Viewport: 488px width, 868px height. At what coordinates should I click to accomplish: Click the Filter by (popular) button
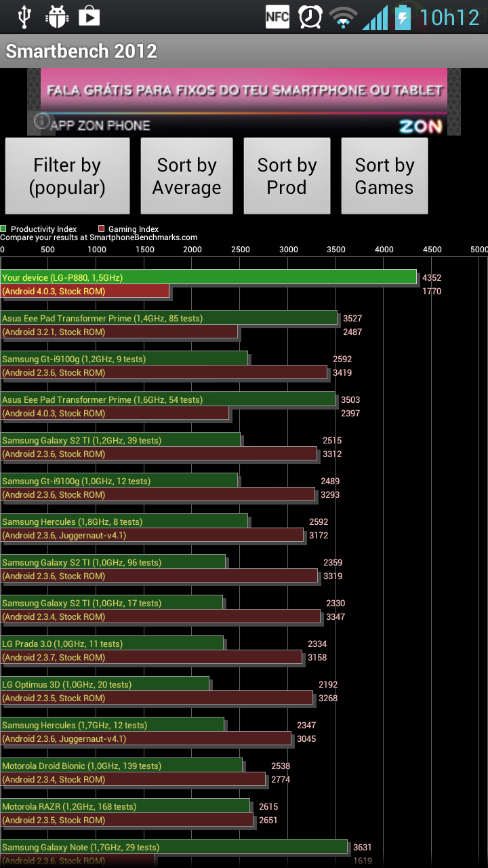[x=67, y=176]
